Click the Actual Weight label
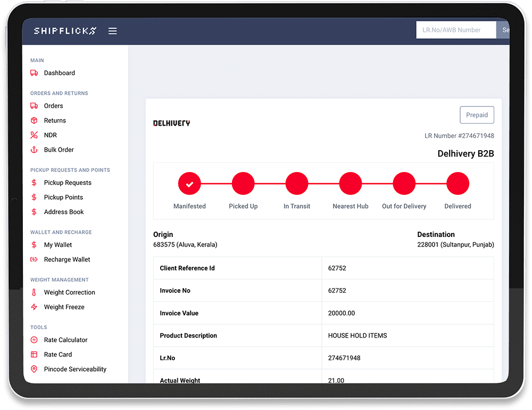Image resolution: width=532 pixels, height=410 pixels. [x=180, y=380]
